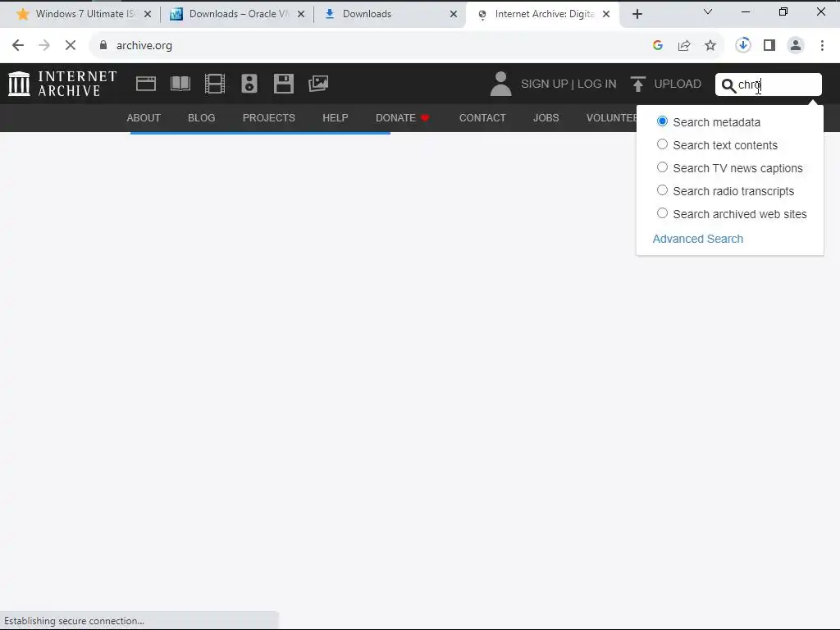Click the browser forward arrow
This screenshot has height=630, width=840.
pyautogui.click(x=44, y=46)
